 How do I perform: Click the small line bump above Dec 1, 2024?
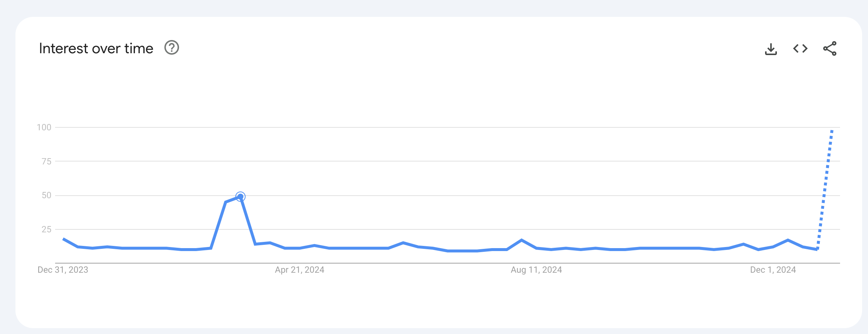click(788, 240)
